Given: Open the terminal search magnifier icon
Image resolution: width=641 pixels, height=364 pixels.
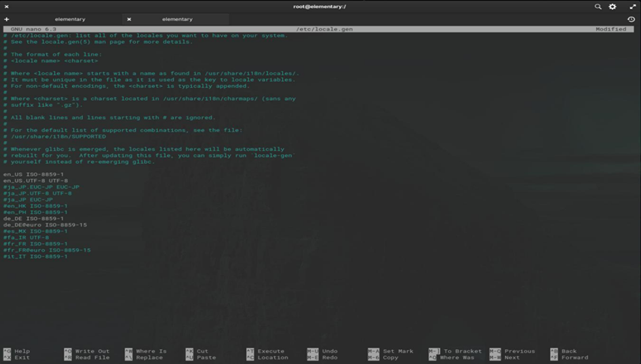Looking at the screenshot, I should point(598,6).
